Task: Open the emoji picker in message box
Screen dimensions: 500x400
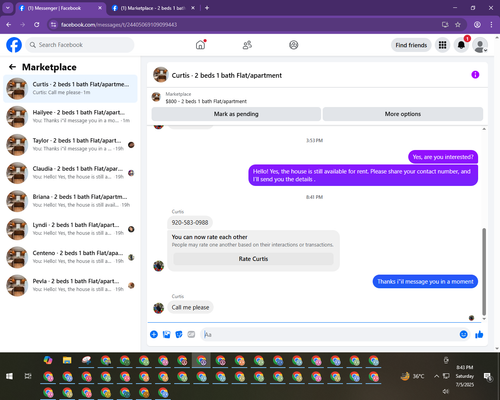Action: coord(463,334)
